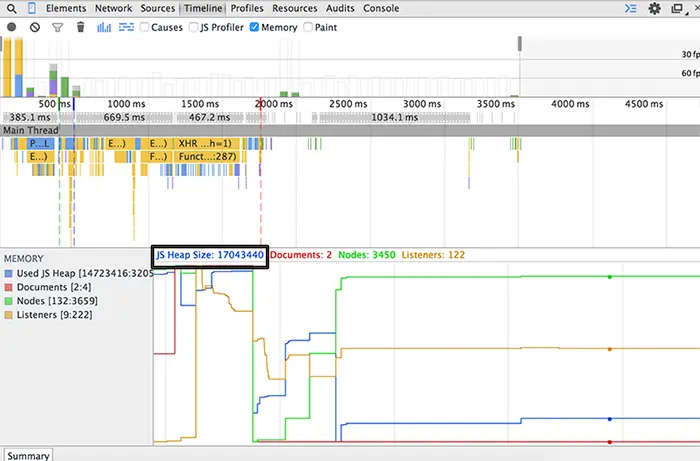Click the record timeline button
700x461 pixels.
[x=12, y=27]
